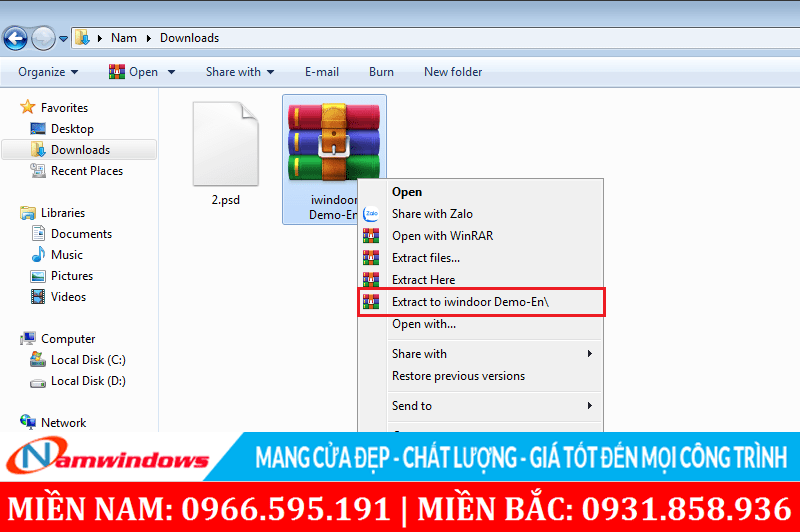Select the iwindoor Demo-En WinRAR archive icon
Screen dimensions: 800x532
tap(334, 141)
